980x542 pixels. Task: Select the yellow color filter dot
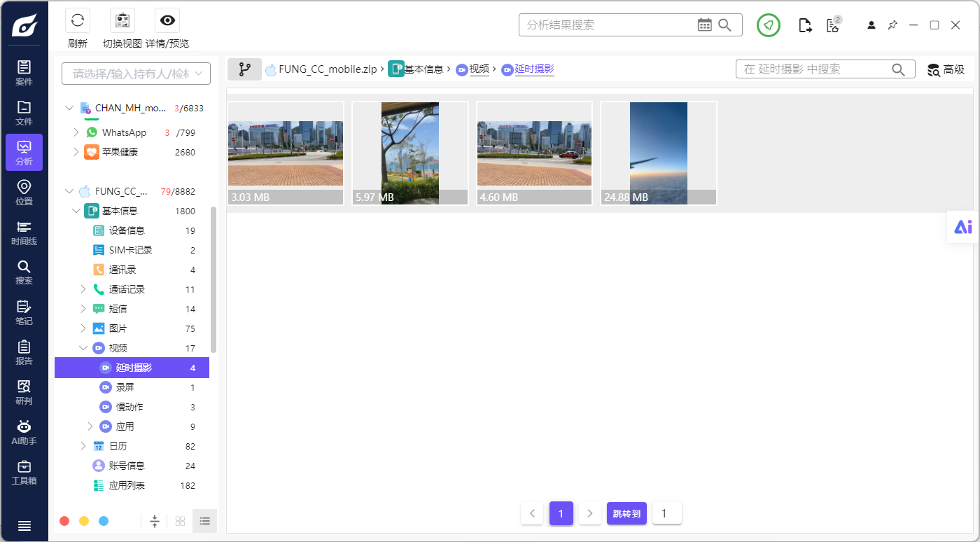(x=84, y=521)
